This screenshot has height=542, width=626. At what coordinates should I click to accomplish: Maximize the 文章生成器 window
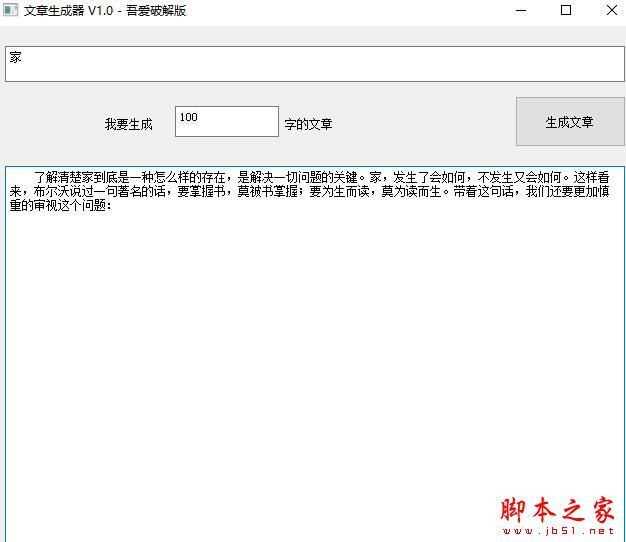coord(566,10)
